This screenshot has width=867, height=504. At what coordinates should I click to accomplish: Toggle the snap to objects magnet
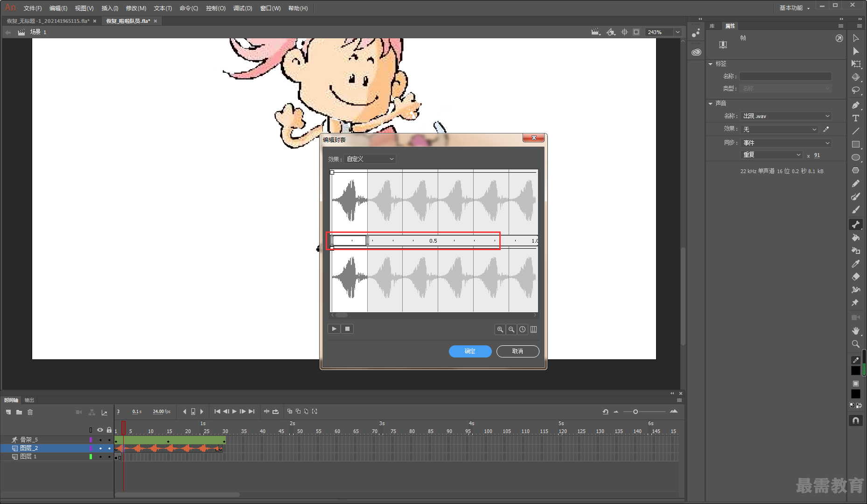click(x=856, y=420)
